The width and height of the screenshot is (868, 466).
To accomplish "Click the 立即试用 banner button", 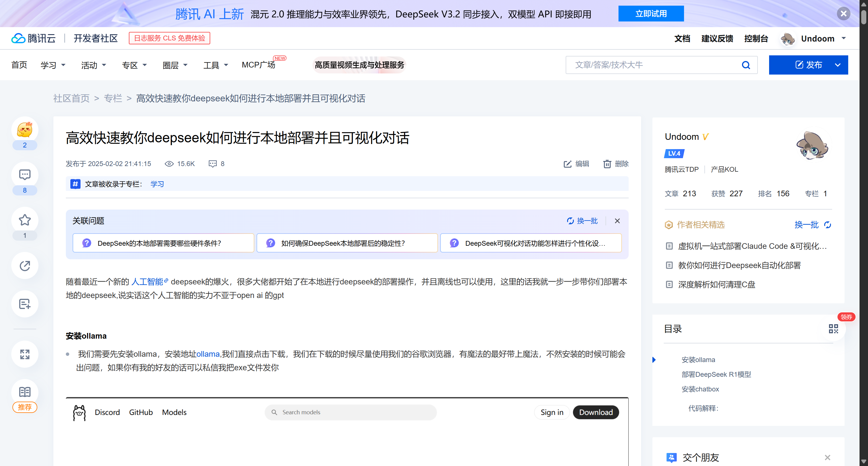I will (651, 14).
